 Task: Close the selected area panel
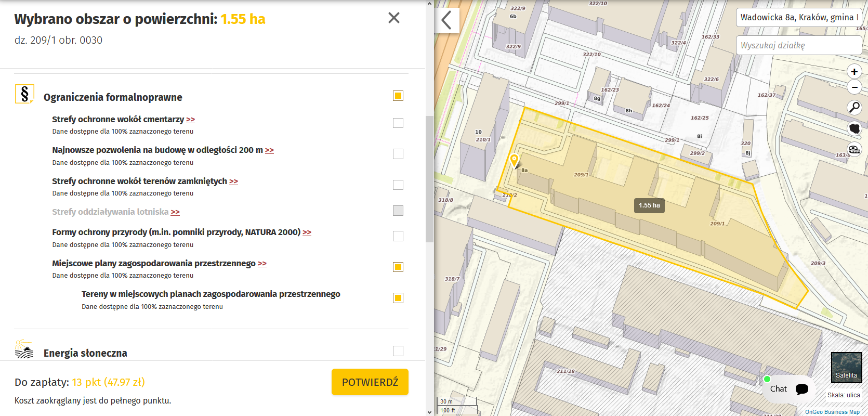[394, 18]
